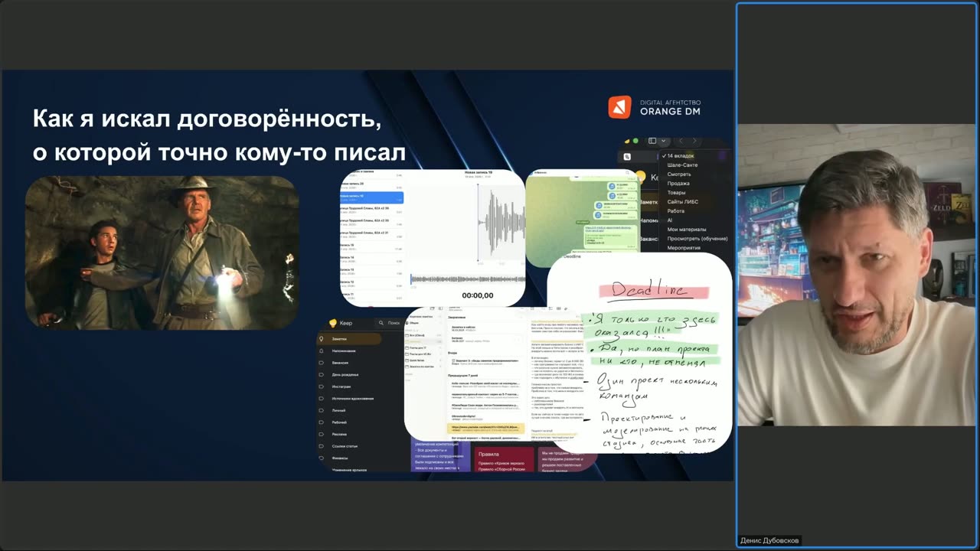The width and height of the screenshot is (980, 551).
Task: Select the Шале-Санте tab group
Action: pos(682,165)
